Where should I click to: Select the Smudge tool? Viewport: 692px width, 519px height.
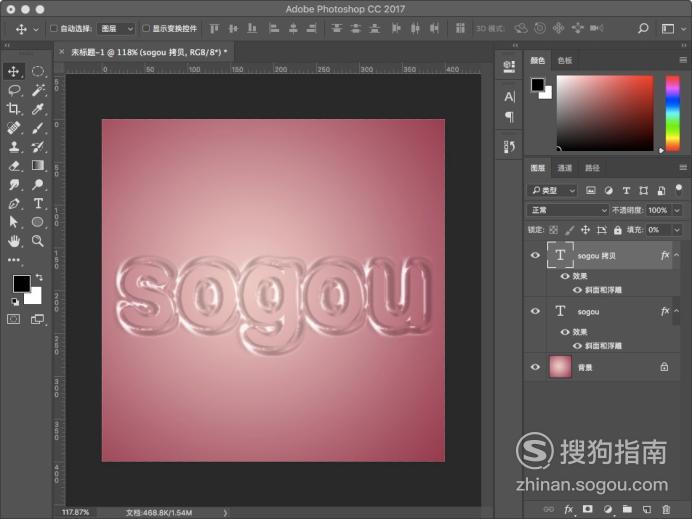click(14, 184)
